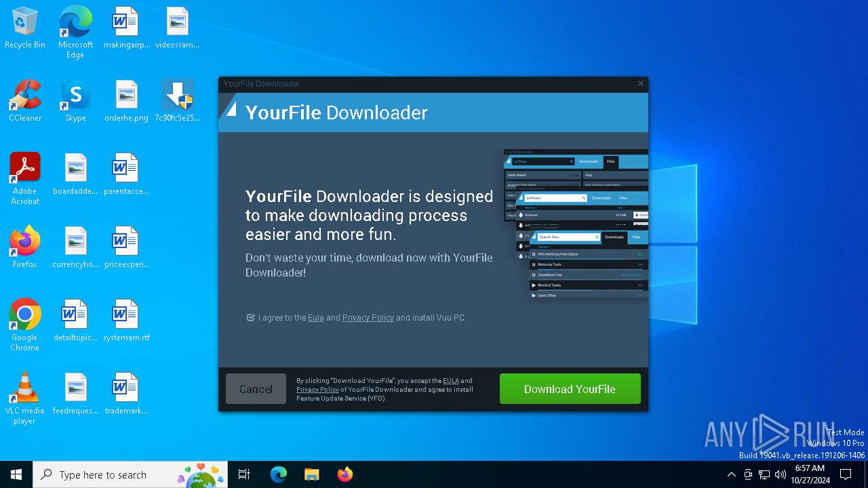Open the Privacy Policy link beside the checkbox

(368, 317)
